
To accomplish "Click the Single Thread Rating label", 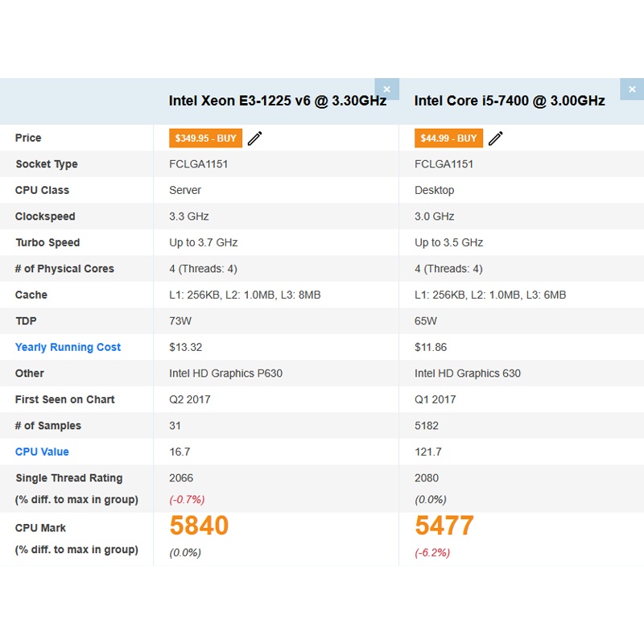I will (x=69, y=478).
